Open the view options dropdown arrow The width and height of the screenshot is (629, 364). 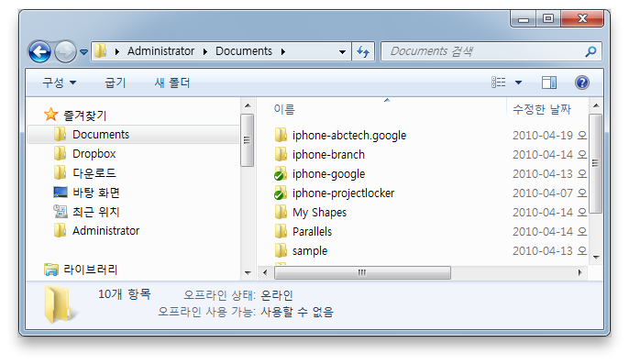(x=518, y=83)
